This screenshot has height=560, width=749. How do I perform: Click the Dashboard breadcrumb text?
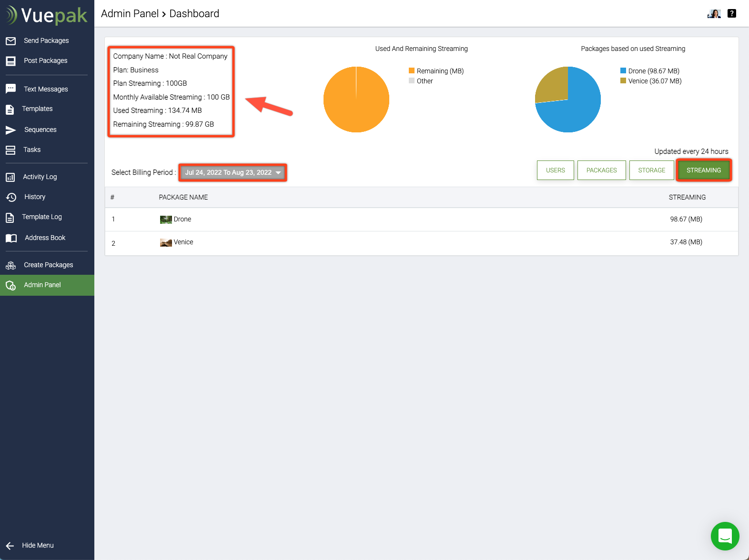point(194,14)
